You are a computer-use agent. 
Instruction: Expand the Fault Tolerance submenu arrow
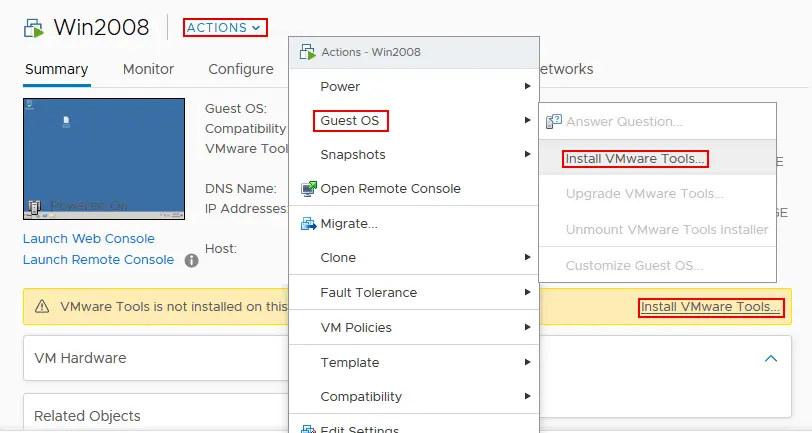coord(527,292)
